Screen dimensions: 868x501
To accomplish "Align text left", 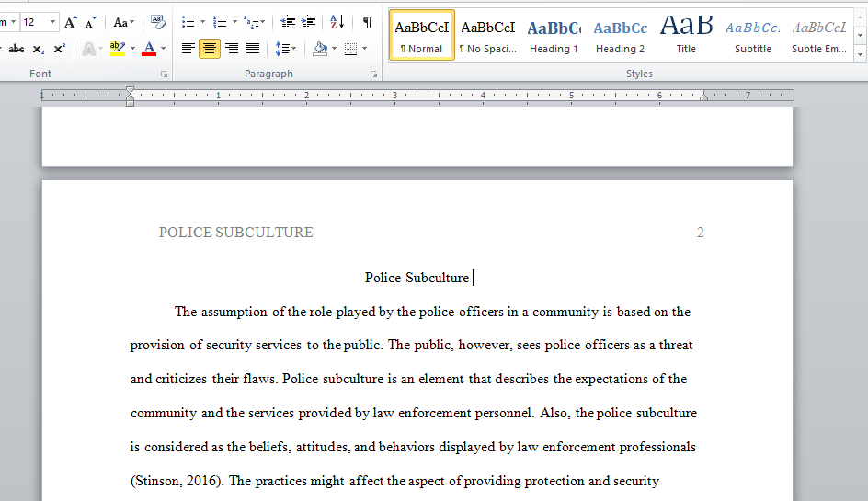I will (188, 49).
